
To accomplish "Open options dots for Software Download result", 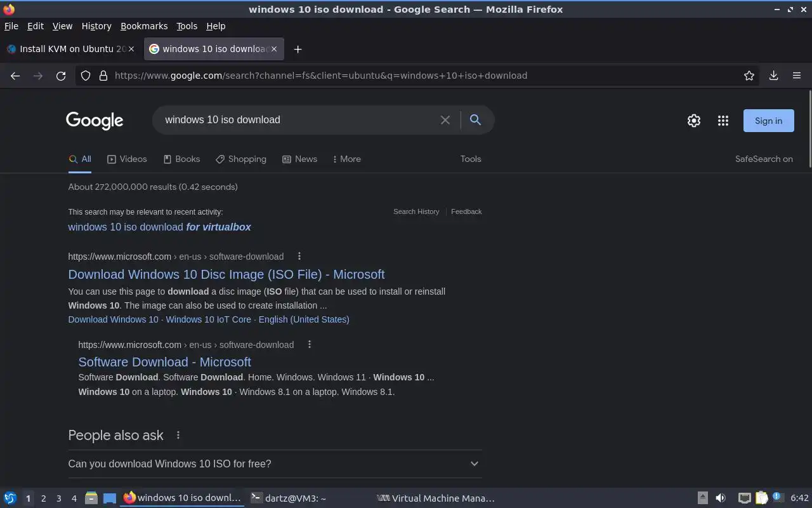I will (310, 345).
